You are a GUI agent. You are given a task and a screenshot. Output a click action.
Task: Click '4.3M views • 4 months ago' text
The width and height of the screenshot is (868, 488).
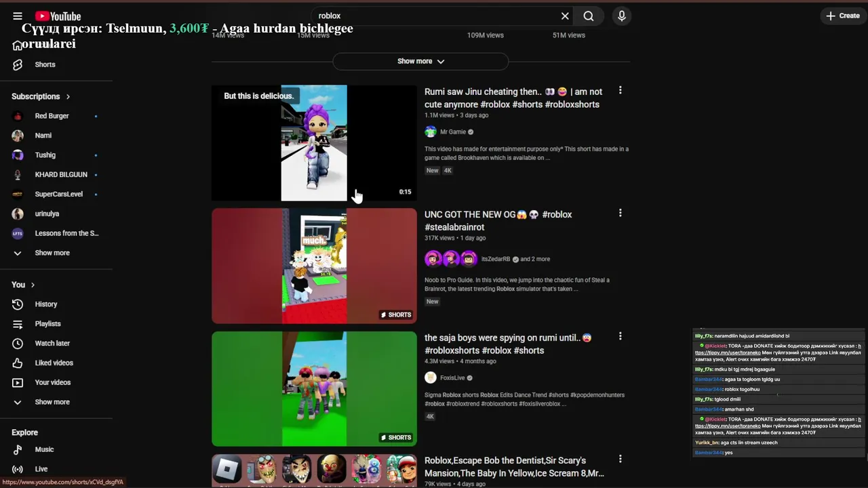(460, 361)
